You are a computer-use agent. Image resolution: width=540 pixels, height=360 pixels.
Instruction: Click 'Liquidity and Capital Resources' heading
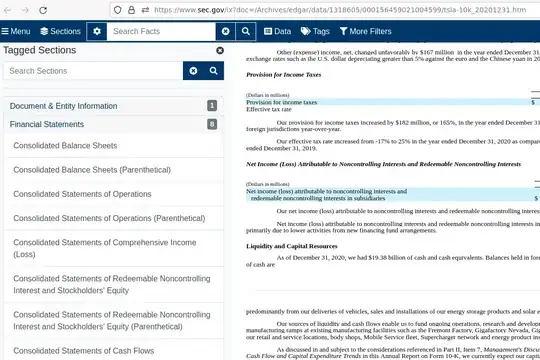coord(292,246)
